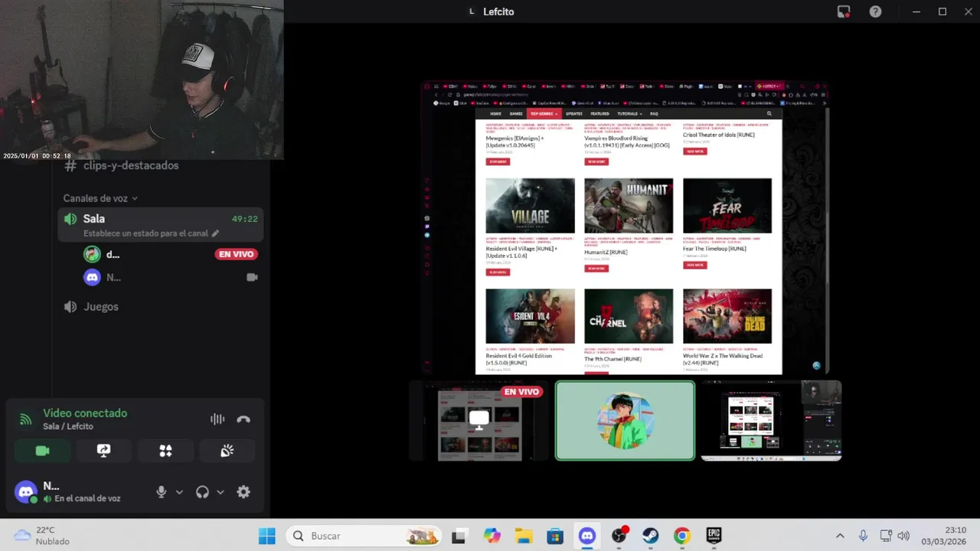Open the Discord help question-mark icon
The height and width of the screenshot is (551, 980).
(875, 11)
